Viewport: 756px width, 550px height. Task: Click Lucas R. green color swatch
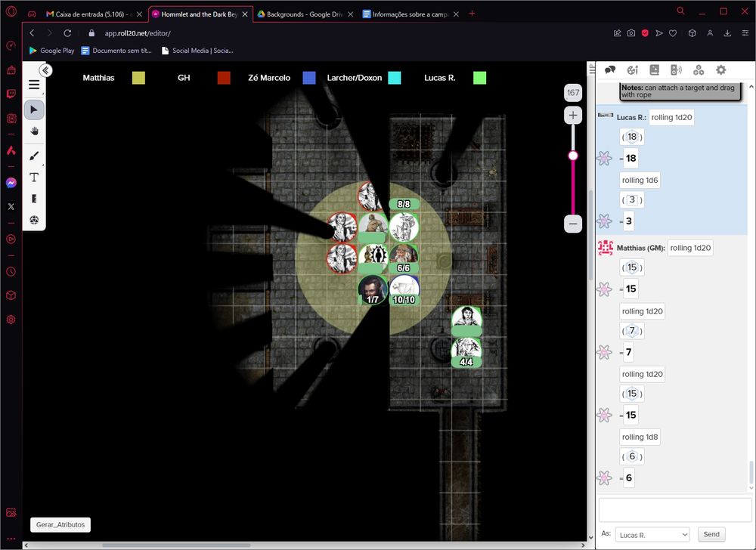480,78
